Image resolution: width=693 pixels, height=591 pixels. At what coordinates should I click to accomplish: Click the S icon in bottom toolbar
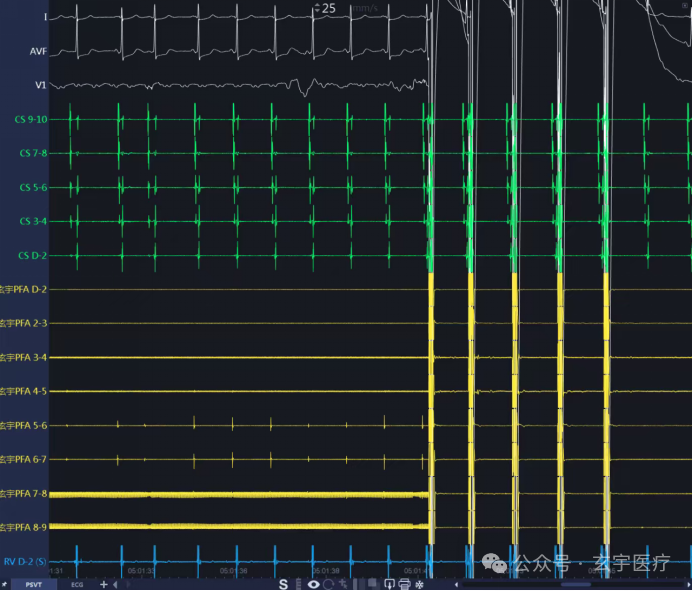click(x=283, y=584)
